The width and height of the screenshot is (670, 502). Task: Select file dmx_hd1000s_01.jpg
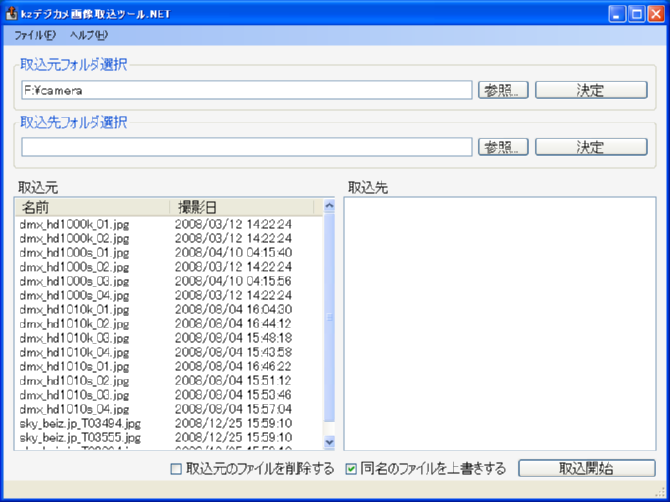click(x=74, y=252)
